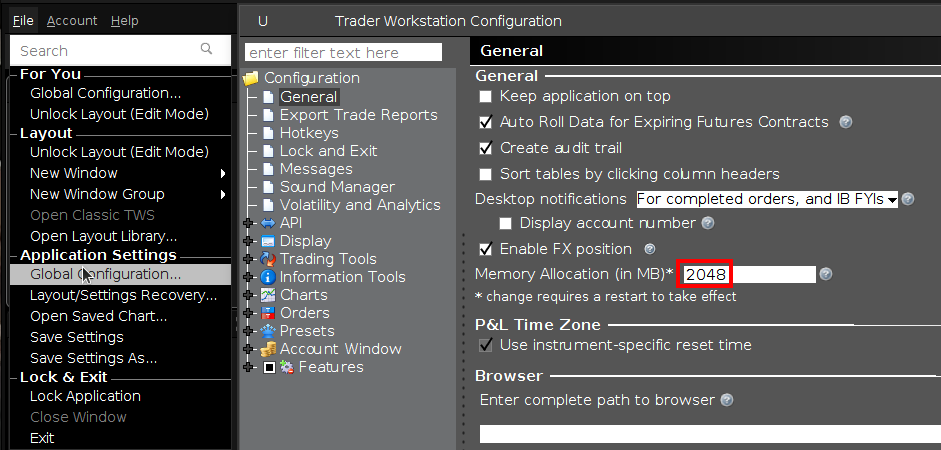Open the Account menu
The image size is (941, 450).
(72, 21)
